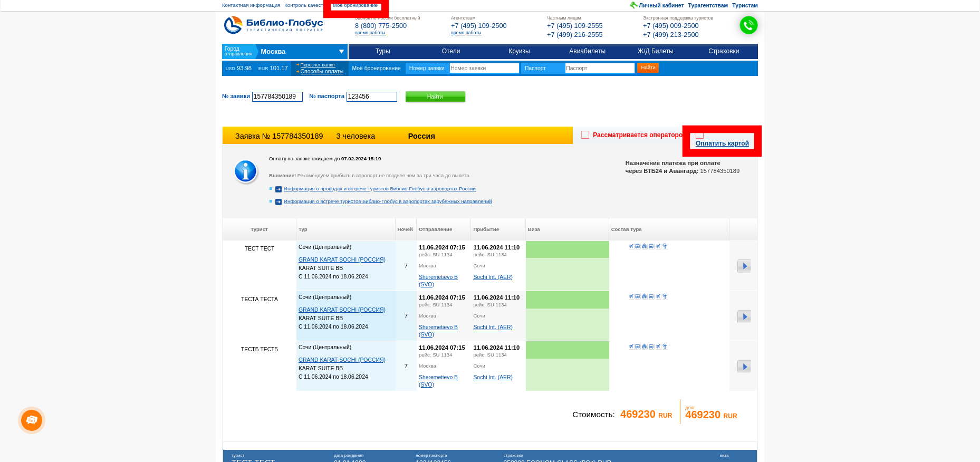Viewport: 980px width, 462px height.
Task: Expand details arrow for tourist ТЕСТА ТЕСТА
Action: point(744,316)
